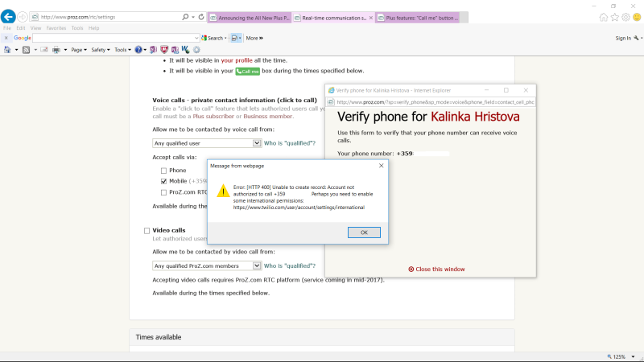This screenshot has width=644, height=362.
Task: Open Any qualified ProZ.com members dropdown
Action: (x=207, y=265)
